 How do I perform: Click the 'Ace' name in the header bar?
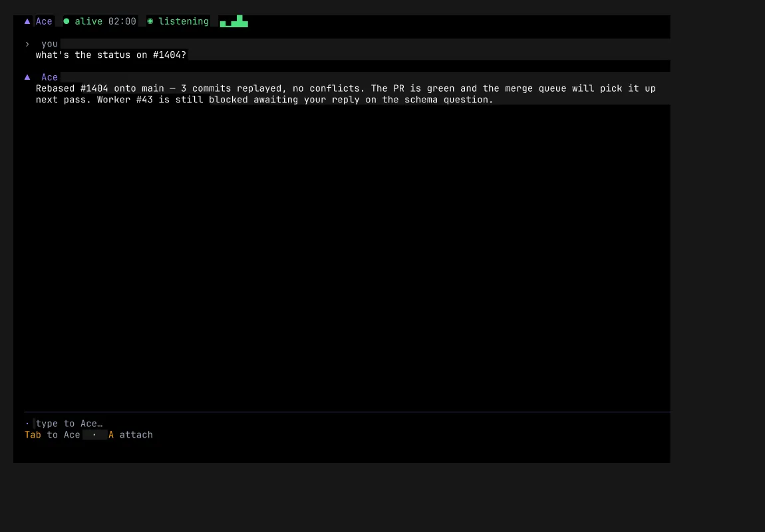pyautogui.click(x=44, y=21)
